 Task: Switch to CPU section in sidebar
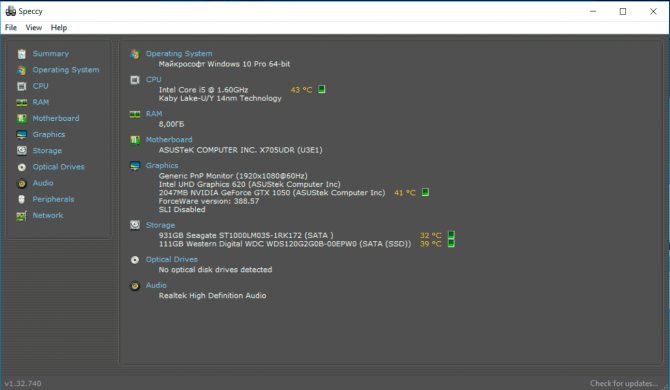pos(41,86)
